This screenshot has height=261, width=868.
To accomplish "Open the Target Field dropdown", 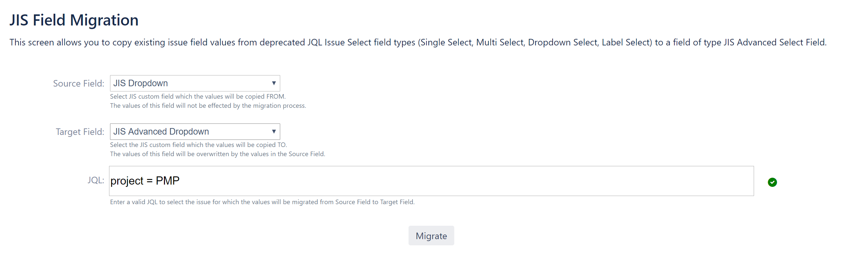I will [194, 132].
